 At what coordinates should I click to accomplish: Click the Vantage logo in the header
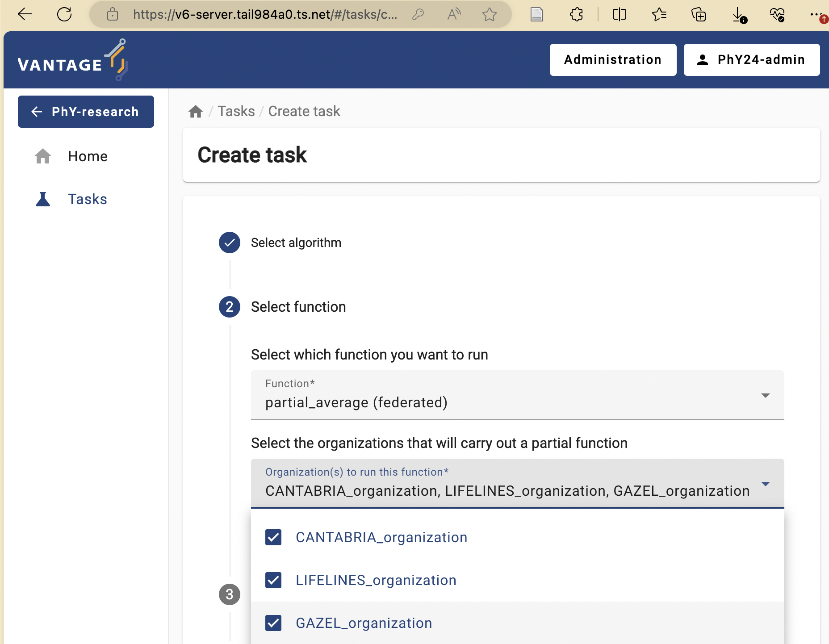tap(73, 60)
